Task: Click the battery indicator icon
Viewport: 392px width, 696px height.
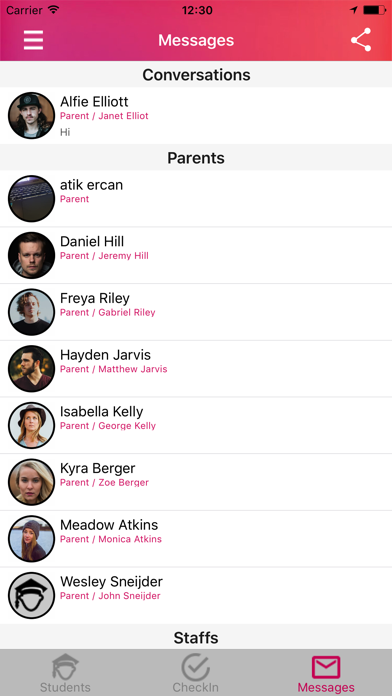Action: pos(374,10)
